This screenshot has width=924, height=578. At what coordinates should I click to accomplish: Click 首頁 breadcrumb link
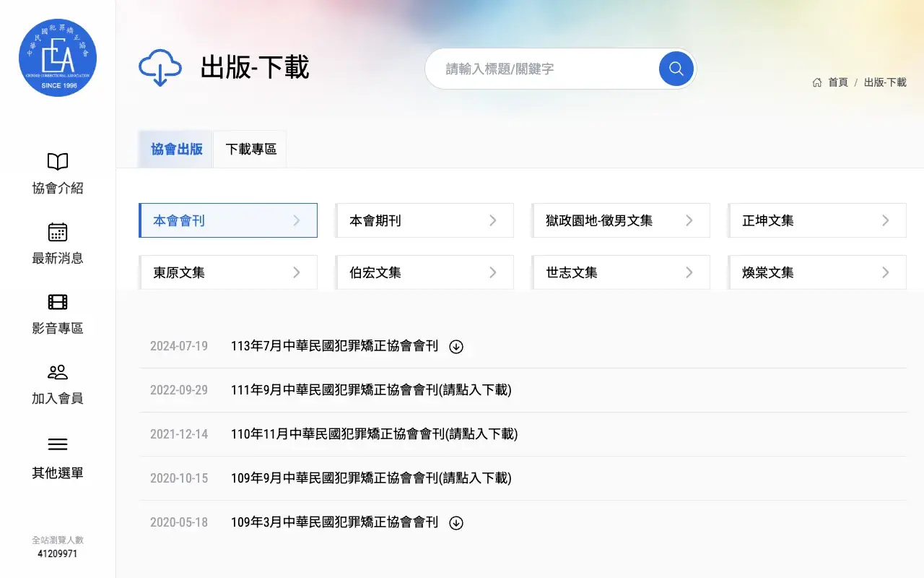pyautogui.click(x=838, y=82)
